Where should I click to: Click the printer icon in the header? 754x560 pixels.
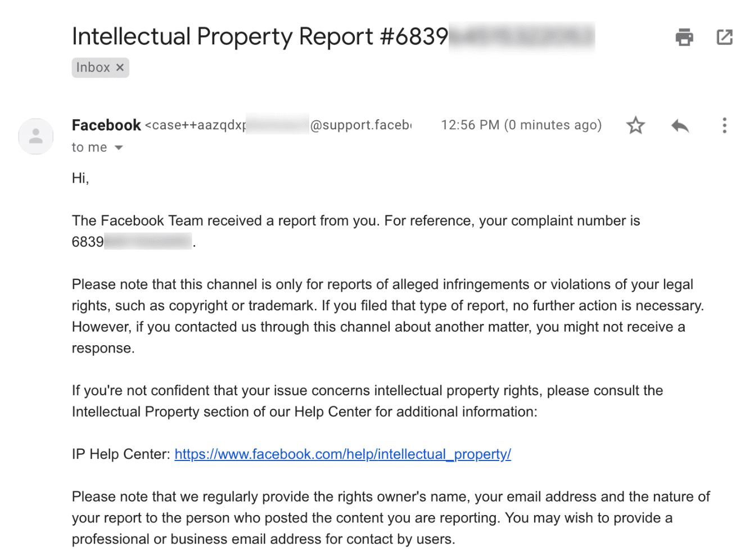click(x=684, y=37)
